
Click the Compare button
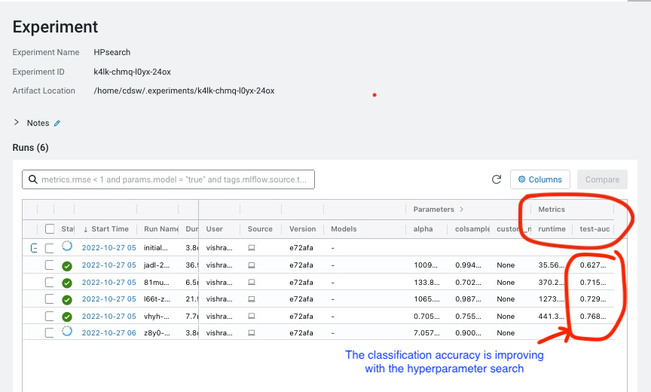(x=602, y=179)
